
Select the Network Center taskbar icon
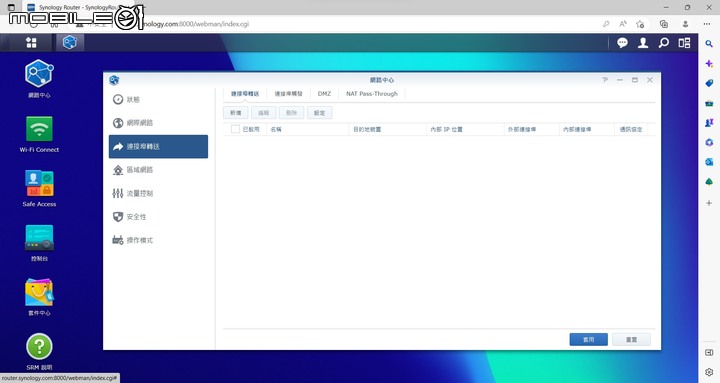coord(70,43)
